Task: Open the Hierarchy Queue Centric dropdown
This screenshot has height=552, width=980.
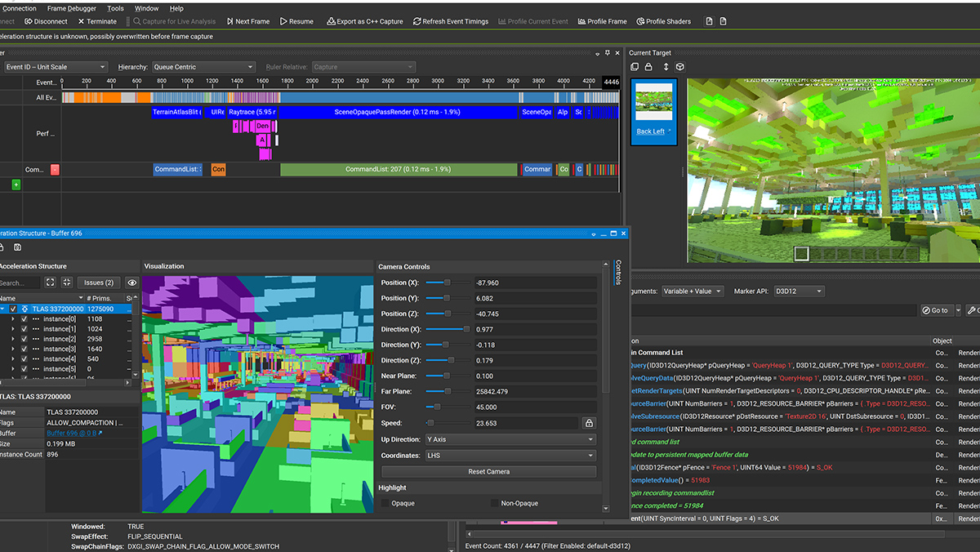Action: click(203, 66)
